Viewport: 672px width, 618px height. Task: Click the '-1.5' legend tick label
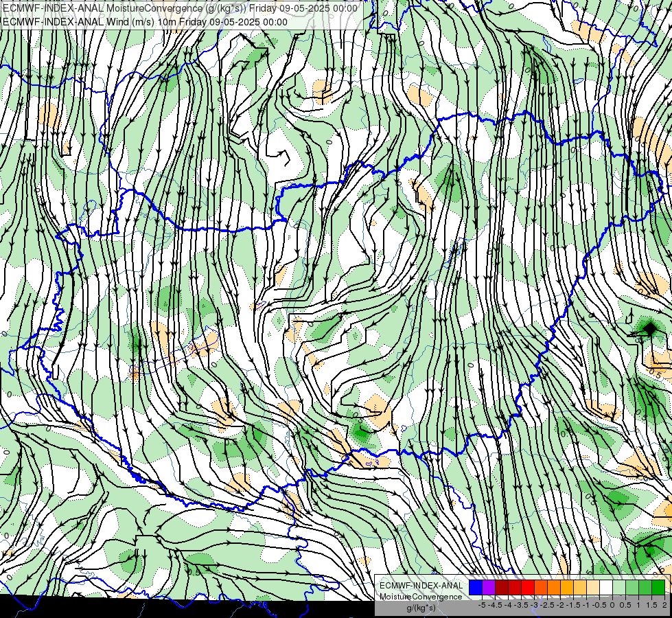point(573,605)
